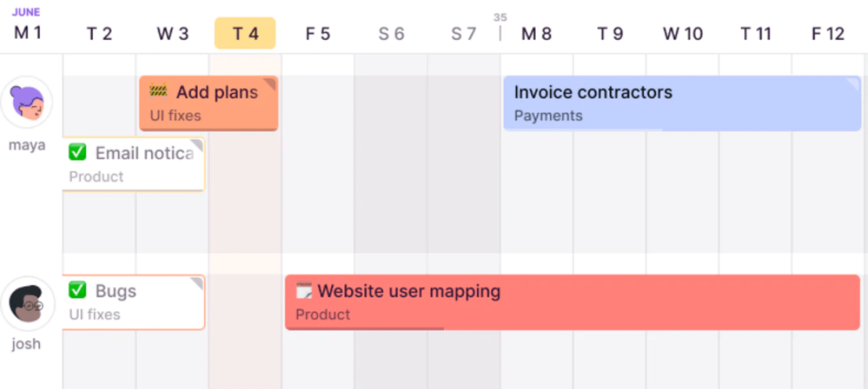
Task: Toggle green checkmark on Bugs task
Action: point(77,290)
